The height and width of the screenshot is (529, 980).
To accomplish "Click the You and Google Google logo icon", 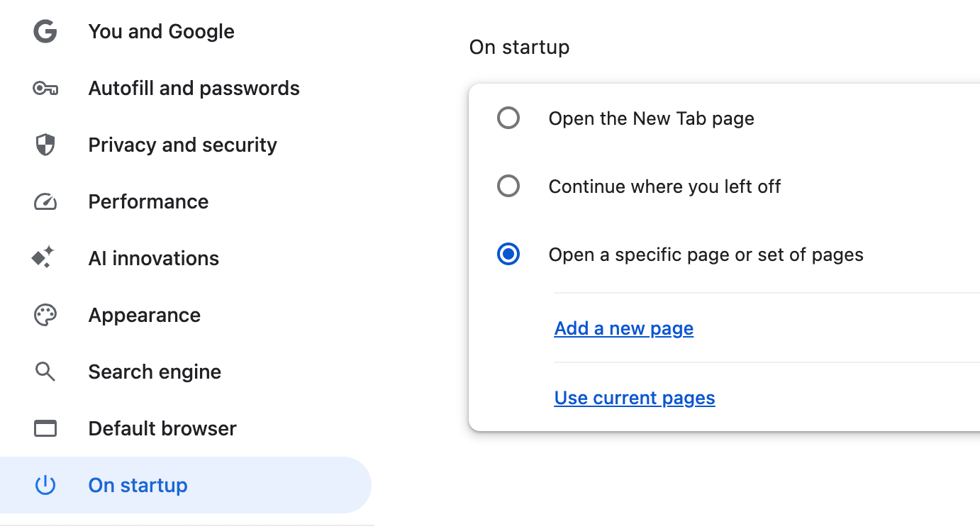I will point(44,31).
